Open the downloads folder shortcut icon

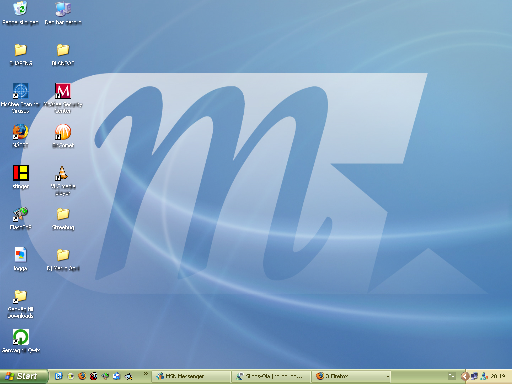click(20, 296)
